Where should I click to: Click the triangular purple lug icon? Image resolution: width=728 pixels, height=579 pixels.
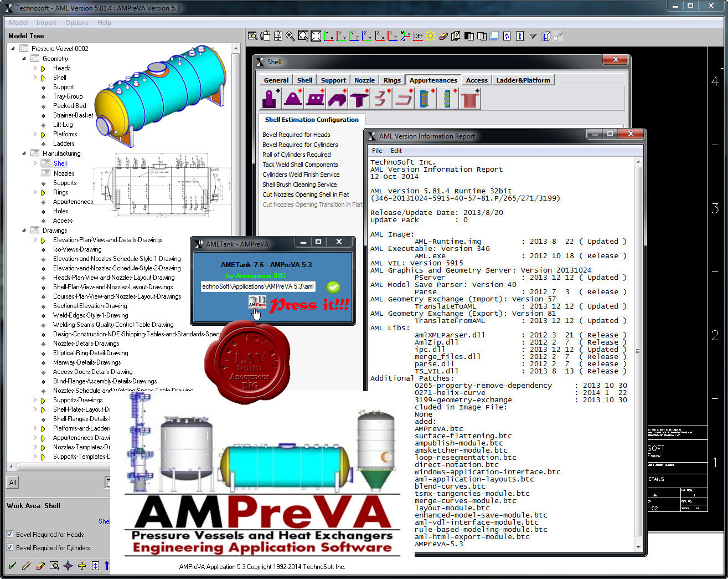(293, 99)
